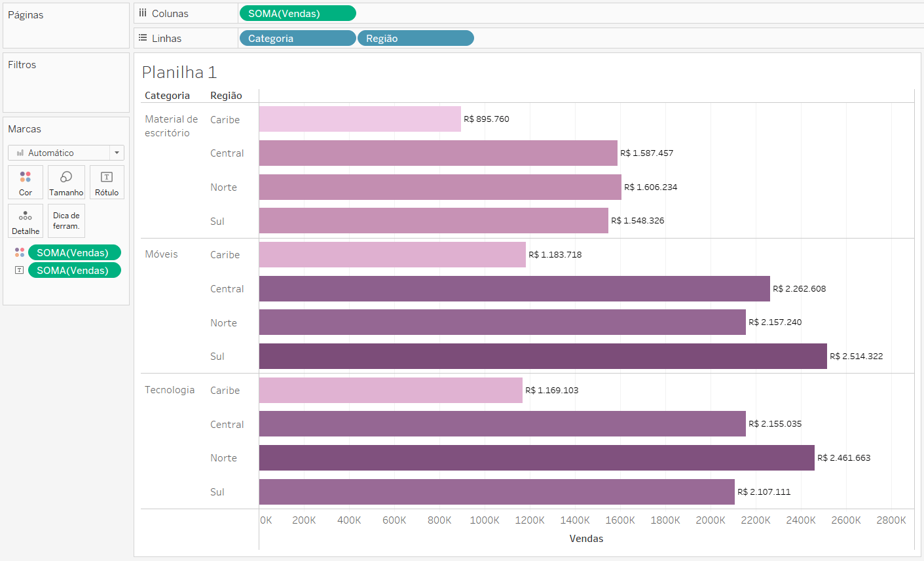The height and width of the screenshot is (561, 924).
Task: Select the color SOMA(Vendas) pill in Marcas
Action: coord(75,252)
